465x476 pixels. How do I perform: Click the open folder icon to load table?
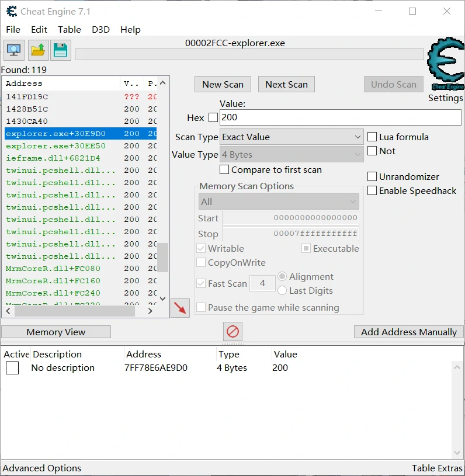tap(37, 50)
